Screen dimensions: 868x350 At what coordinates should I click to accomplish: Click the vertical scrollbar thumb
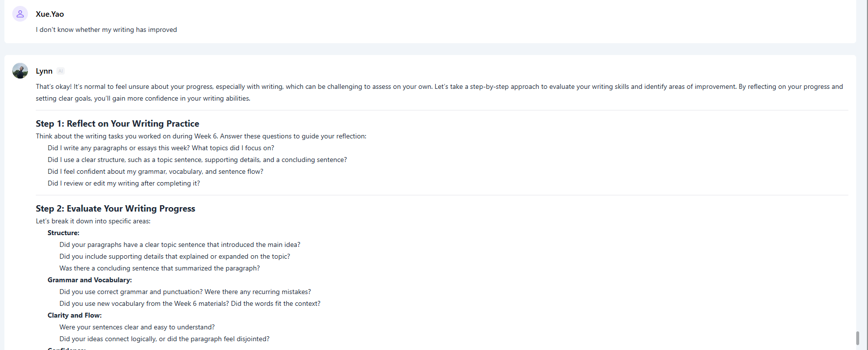[x=858, y=338]
